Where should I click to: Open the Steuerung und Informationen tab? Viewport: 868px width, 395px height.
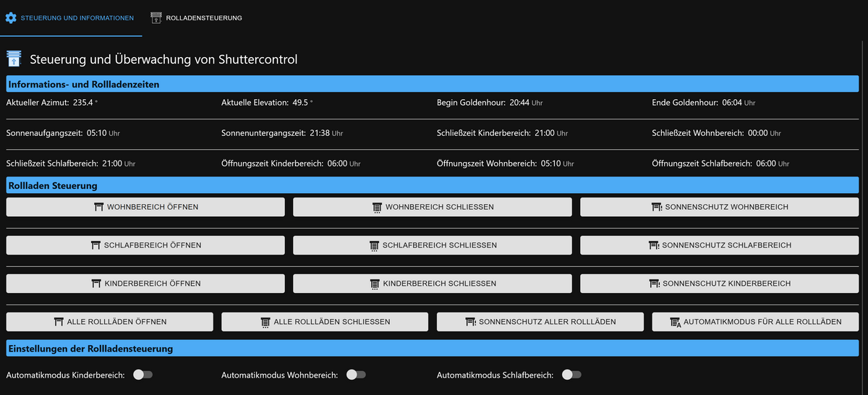click(x=71, y=17)
